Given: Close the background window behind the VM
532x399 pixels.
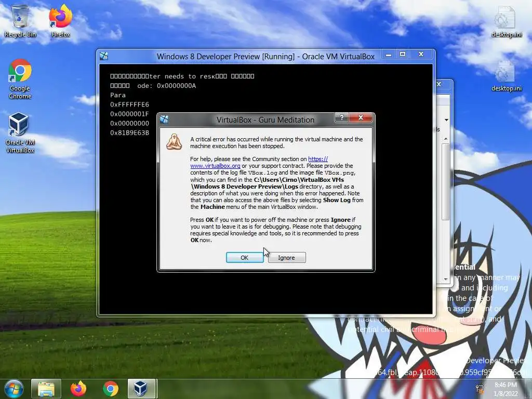Looking at the screenshot, I should pos(439,84).
